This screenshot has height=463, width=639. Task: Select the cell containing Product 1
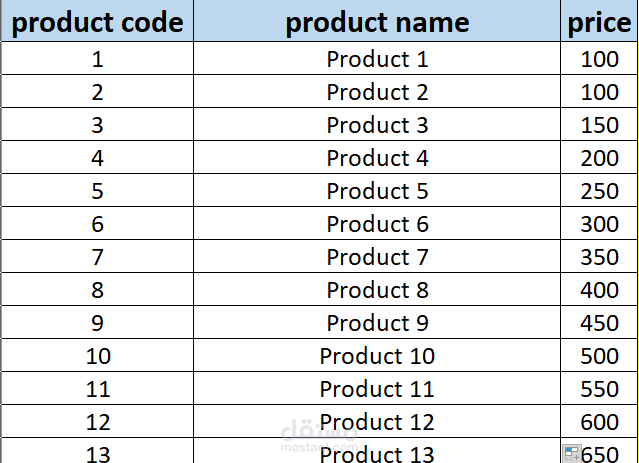coord(377,59)
